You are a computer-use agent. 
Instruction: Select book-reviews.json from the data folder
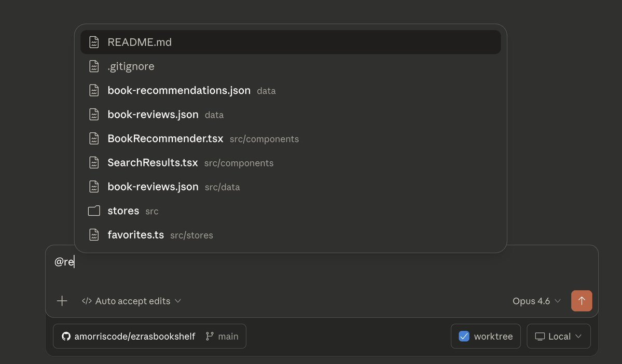point(291,115)
